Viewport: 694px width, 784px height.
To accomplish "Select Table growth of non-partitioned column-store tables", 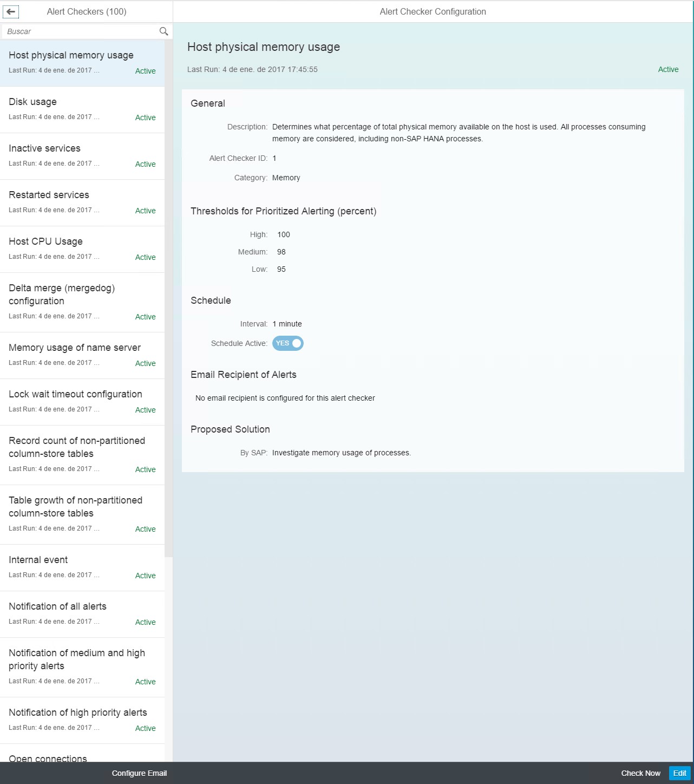I will click(x=82, y=514).
